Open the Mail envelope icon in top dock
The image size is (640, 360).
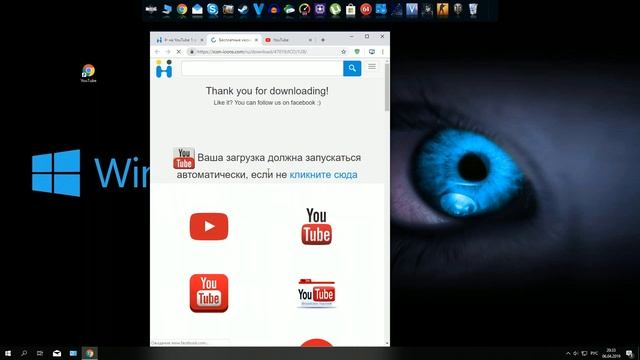pyautogui.click(x=197, y=9)
